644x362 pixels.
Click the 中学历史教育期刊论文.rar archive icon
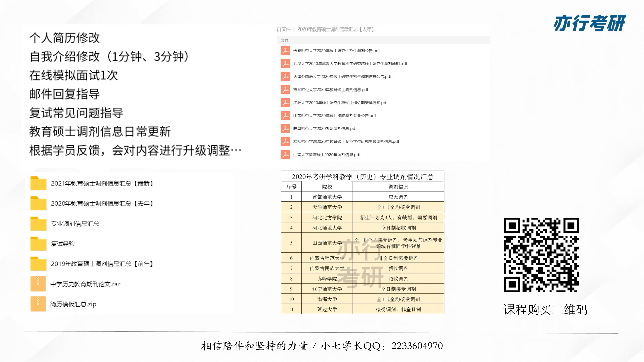click(x=38, y=284)
